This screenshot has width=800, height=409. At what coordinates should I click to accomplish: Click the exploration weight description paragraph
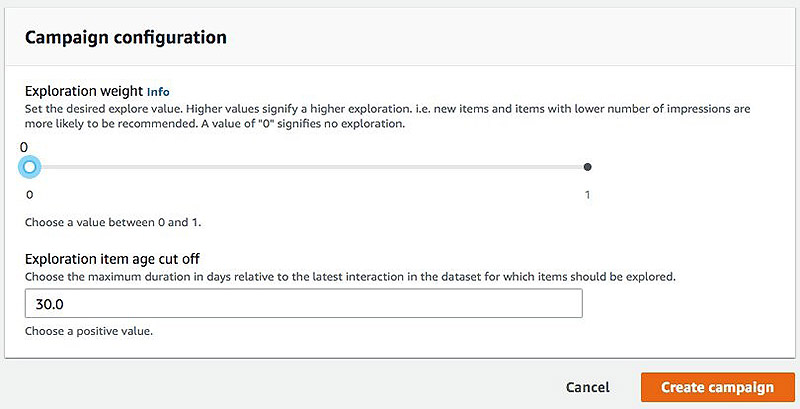pos(388,116)
